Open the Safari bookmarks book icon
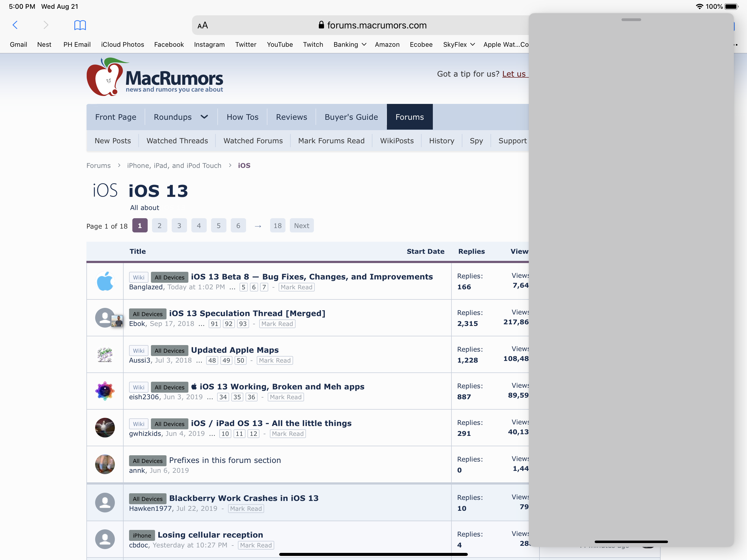747x560 pixels. 80,25
